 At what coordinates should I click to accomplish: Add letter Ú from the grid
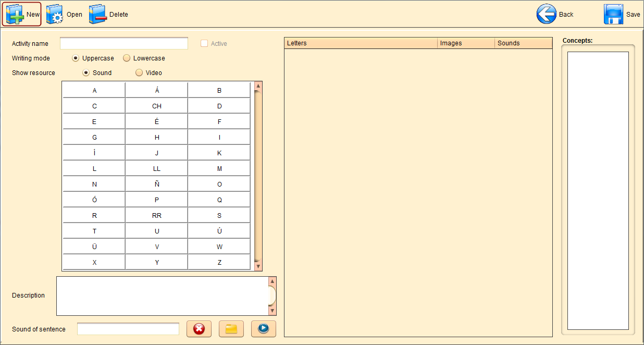coord(219,231)
